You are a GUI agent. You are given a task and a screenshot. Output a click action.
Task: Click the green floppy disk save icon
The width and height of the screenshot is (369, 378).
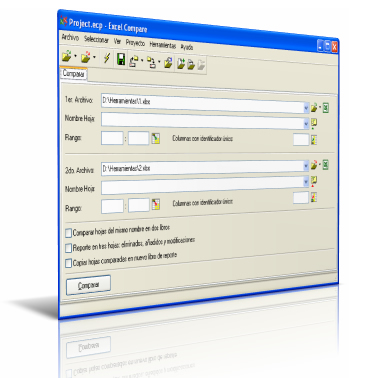(x=121, y=59)
